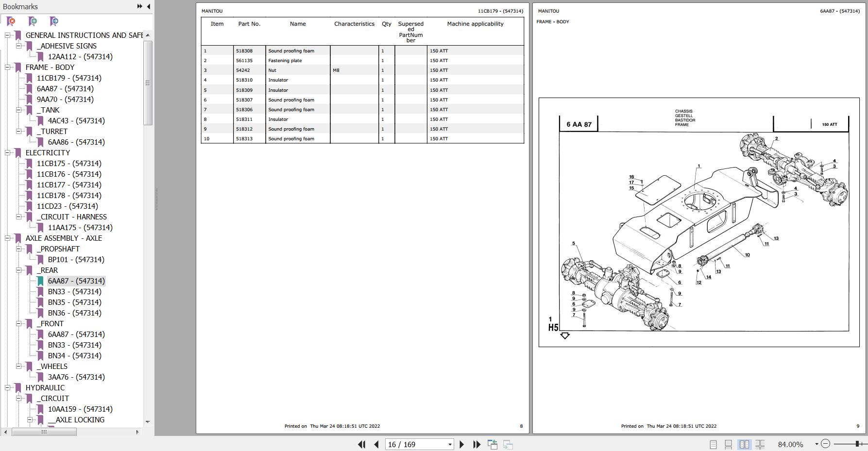868x451 pixels.
Task: Click bookmarks horizontal scrollbar right arrow
Action: [137, 432]
